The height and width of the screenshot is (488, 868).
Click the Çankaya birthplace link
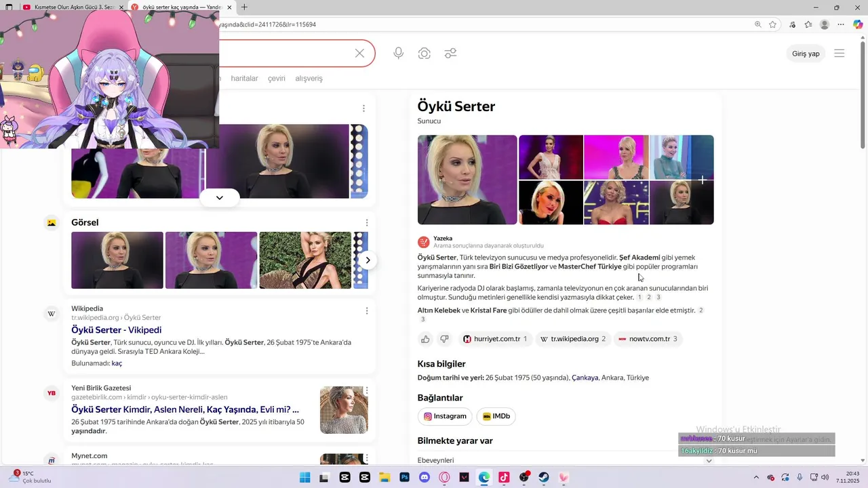point(585,378)
